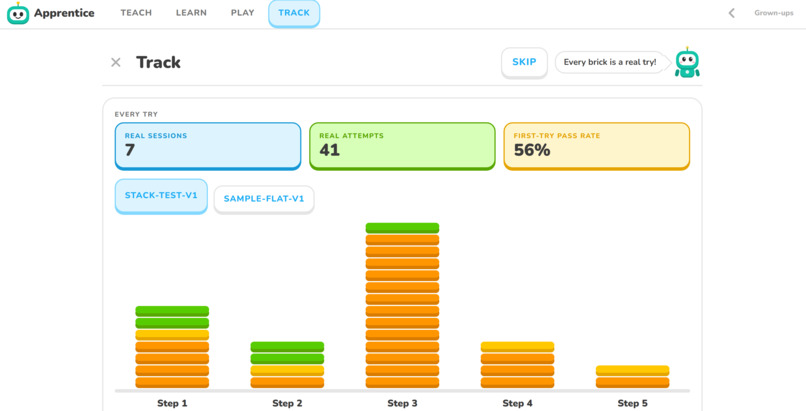Click the top green brick in Step 2

287,347
